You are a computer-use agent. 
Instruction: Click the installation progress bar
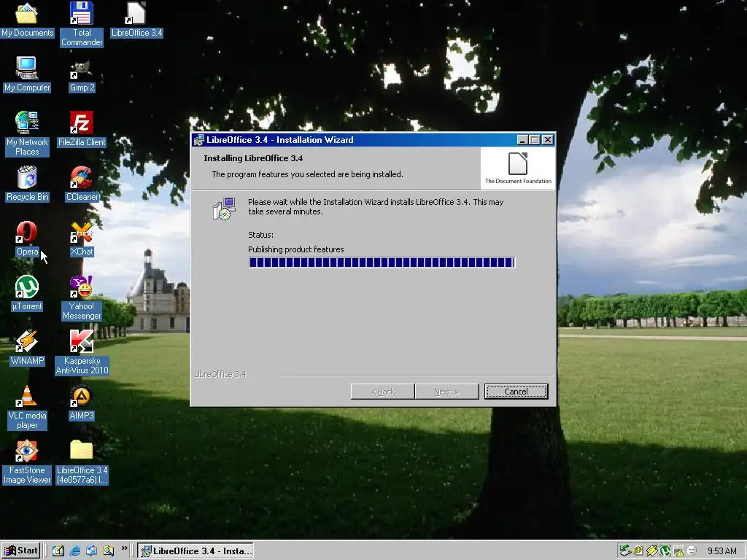click(382, 262)
